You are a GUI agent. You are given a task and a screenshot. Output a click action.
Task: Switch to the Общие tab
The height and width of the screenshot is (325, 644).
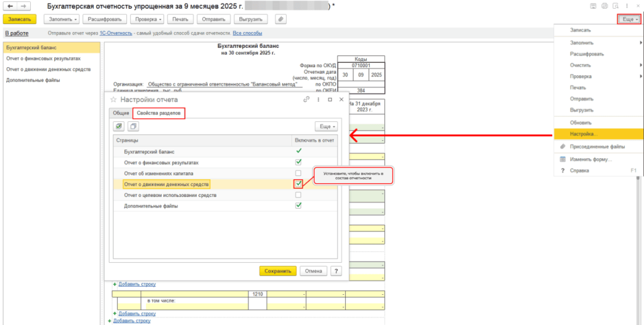(119, 113)
